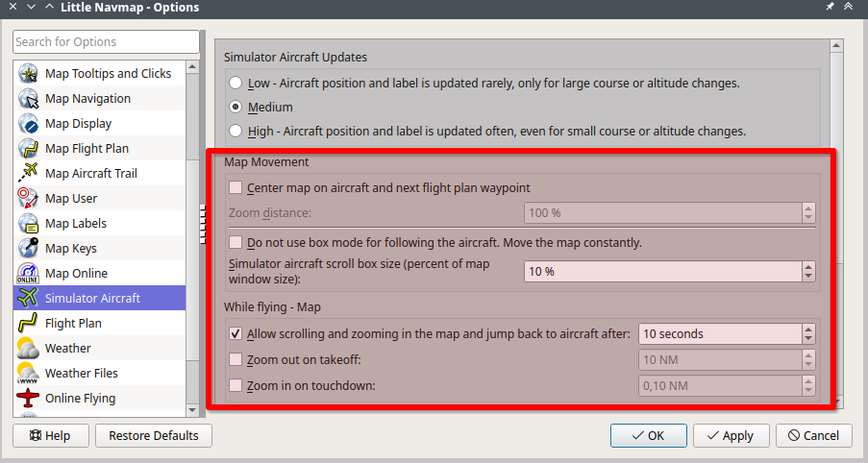Tick the Zoom out on takeoff checkbox
Viewport: 868px width, 463px height.
(236, 359)
